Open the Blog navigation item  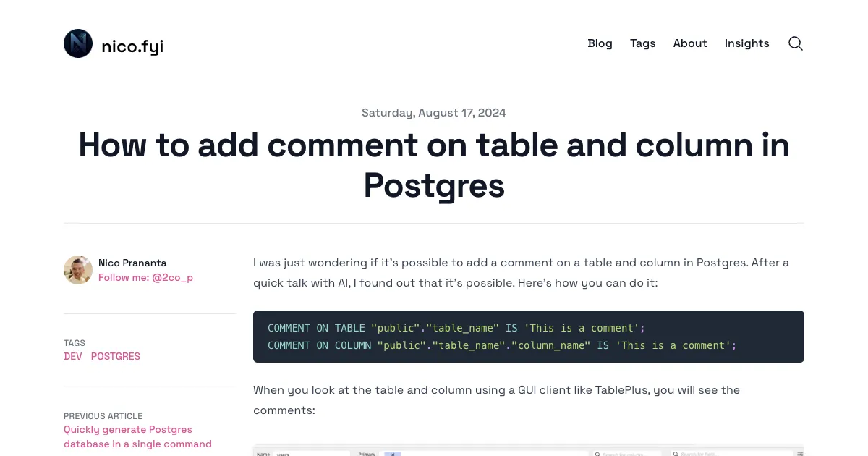tap(600, 43)
